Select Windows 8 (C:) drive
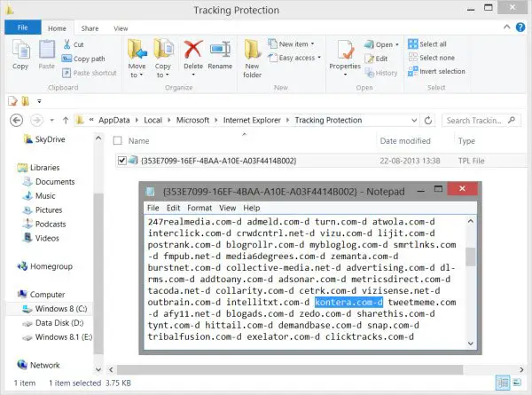This screenshot has height=395, width=532. 55,309
